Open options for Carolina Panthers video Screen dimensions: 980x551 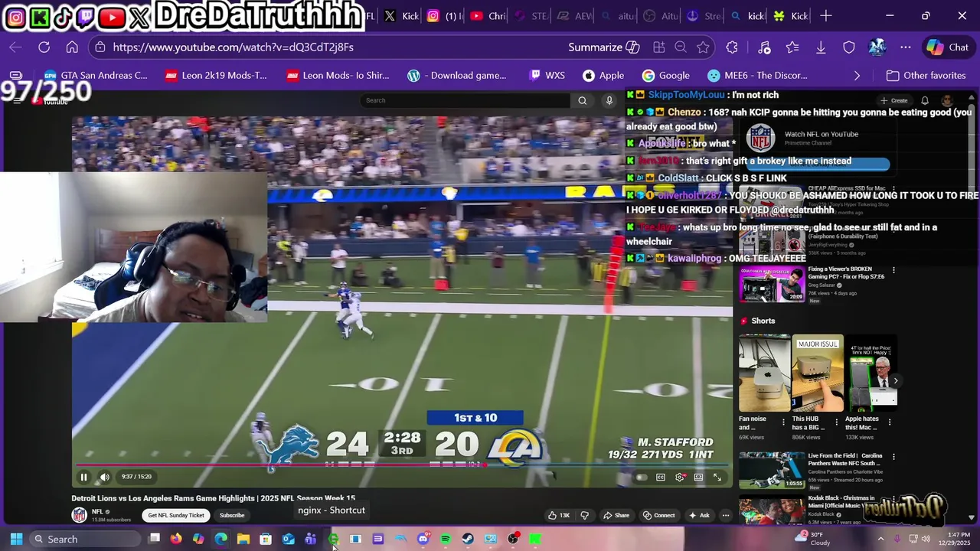click(893, 456)
